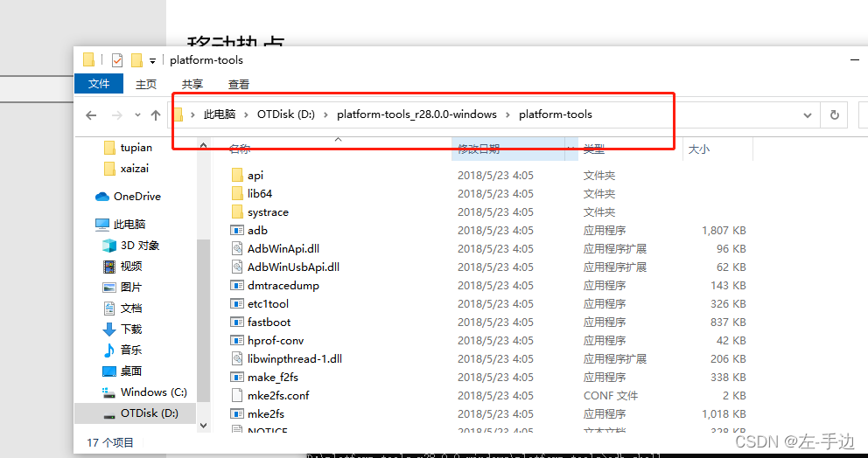This screenshot has width=868, height=458.
Task: Click navigation pane scrollbar down arrow
Action: (x=203, y=425)
